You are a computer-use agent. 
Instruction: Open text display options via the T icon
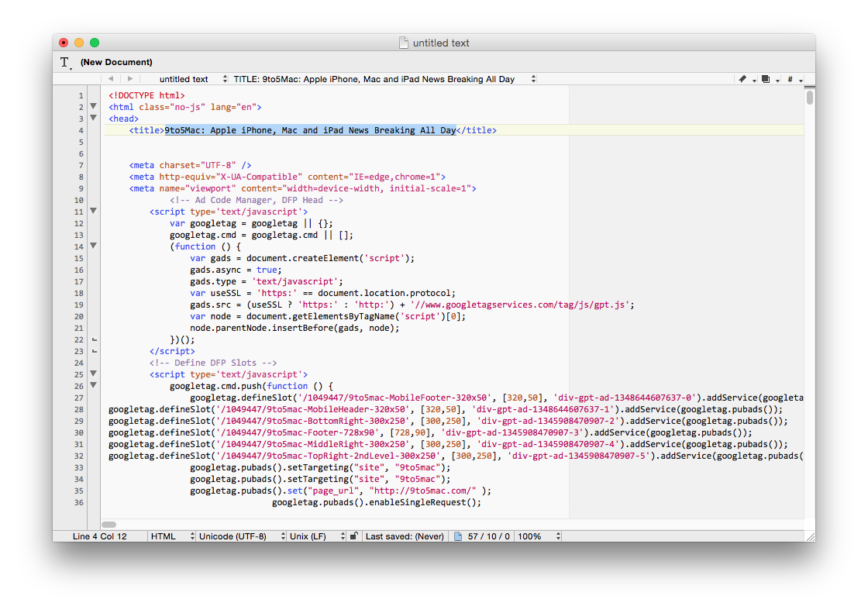(x=64, y=62)
